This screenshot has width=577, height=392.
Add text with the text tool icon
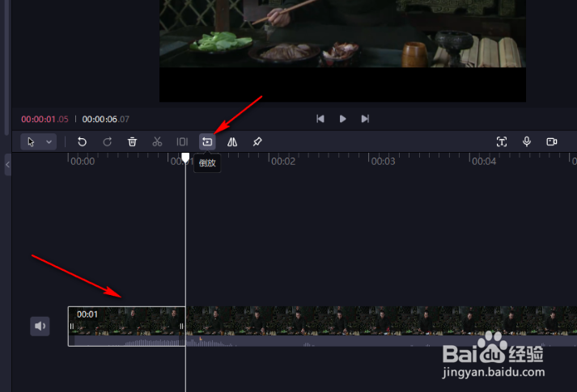click(x=502, y=141)
